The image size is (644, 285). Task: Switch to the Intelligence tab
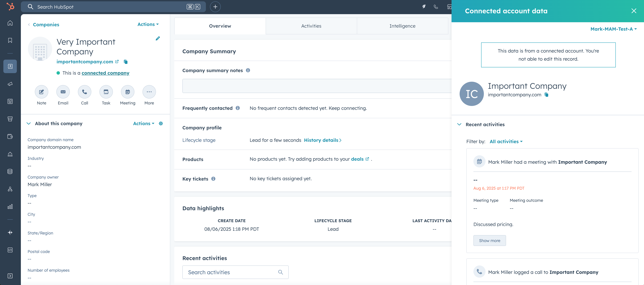click(402, 26)
